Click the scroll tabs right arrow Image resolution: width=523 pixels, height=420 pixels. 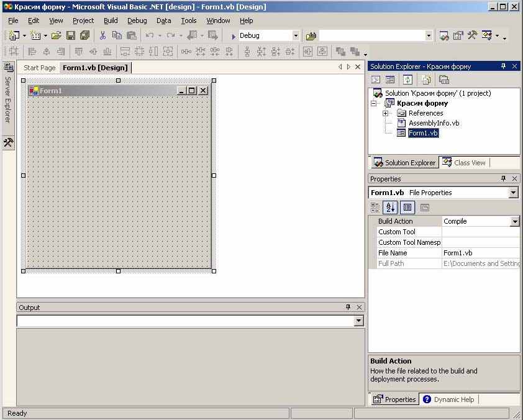pos(348,66)
